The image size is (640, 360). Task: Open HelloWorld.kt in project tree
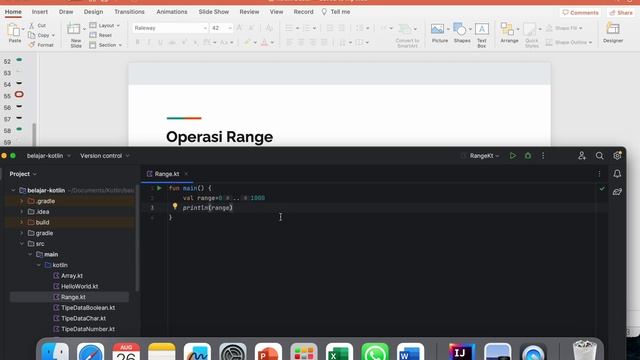click(76, 287)
